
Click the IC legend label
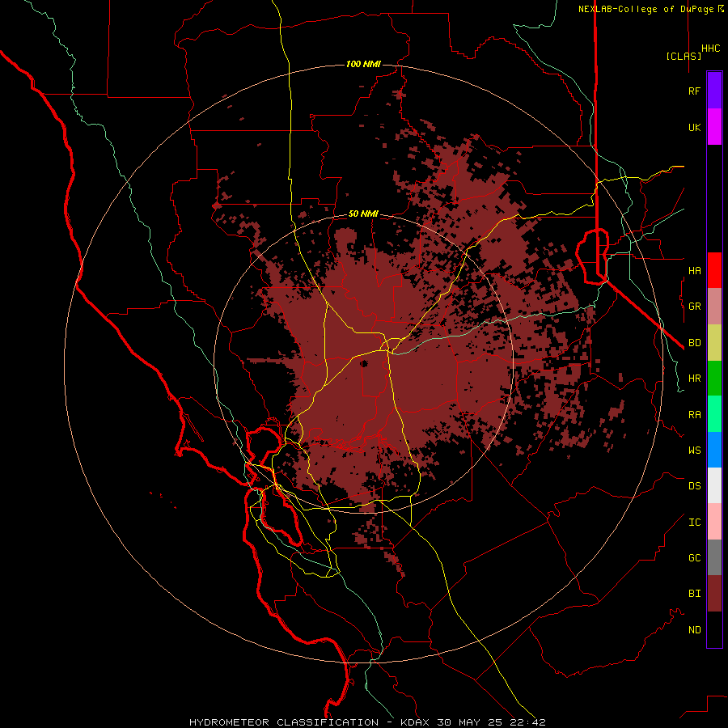click(x=694, y=522)
